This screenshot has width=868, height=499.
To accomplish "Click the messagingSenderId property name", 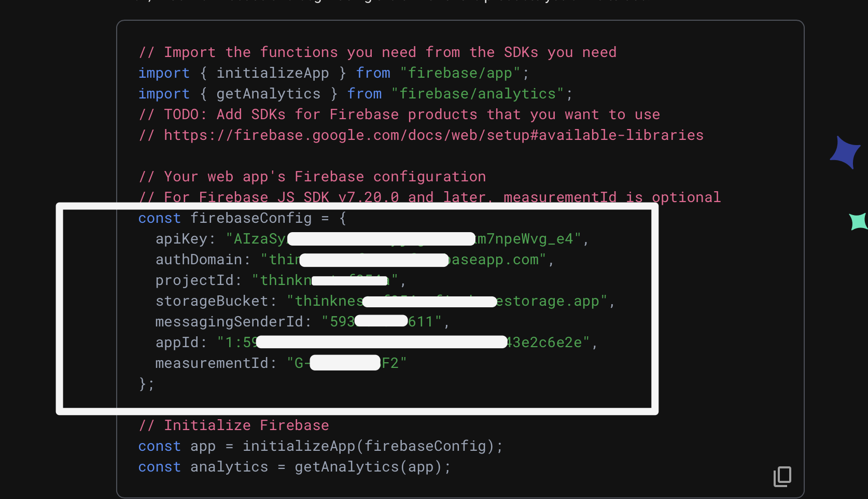I will (229, 322).
